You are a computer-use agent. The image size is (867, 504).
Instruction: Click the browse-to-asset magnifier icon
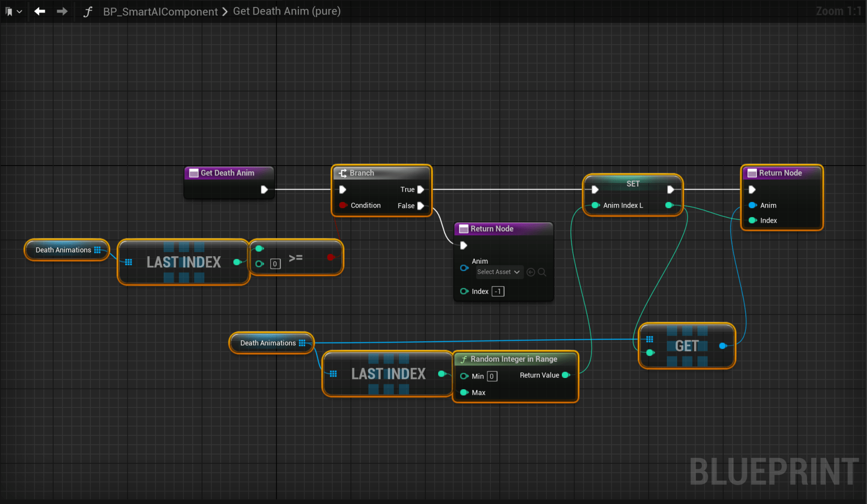[x=542, y=272]
